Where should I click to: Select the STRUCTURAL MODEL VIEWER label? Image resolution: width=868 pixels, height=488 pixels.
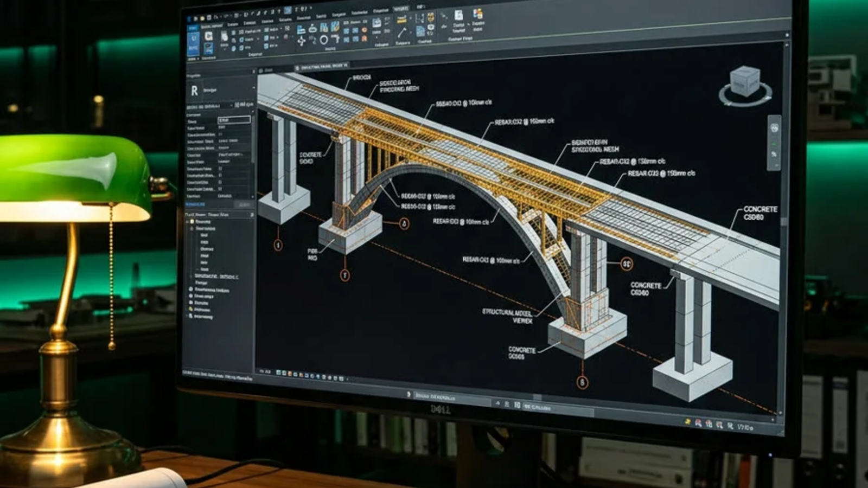(x=508, y=316)
